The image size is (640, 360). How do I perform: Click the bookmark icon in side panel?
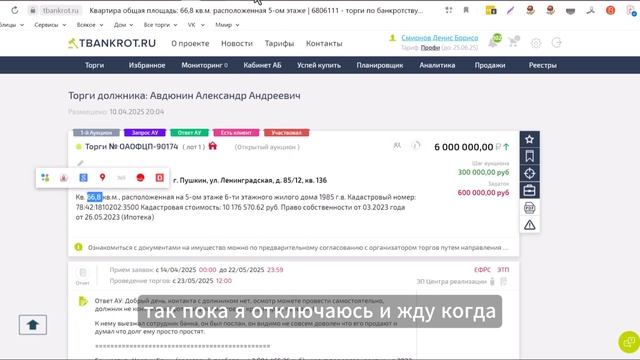(x=529, y=156)
